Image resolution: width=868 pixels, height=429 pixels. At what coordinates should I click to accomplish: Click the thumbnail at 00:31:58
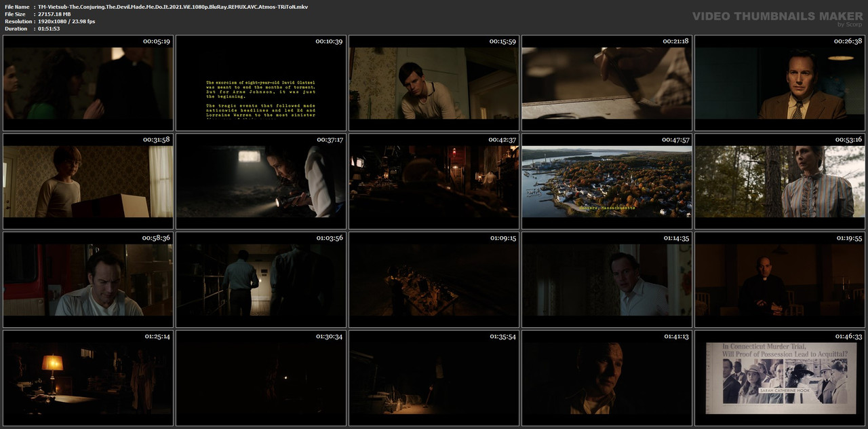[x=88, y=181]
